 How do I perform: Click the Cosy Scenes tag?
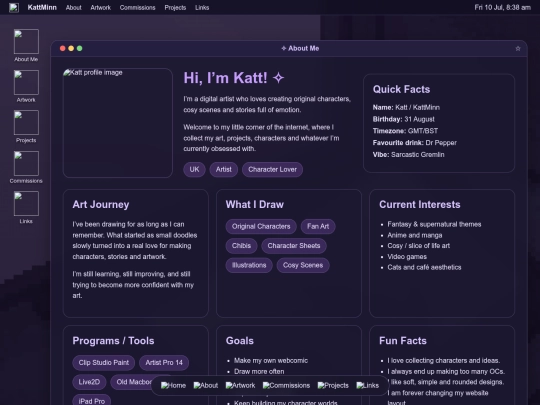(x=303, y=265)
